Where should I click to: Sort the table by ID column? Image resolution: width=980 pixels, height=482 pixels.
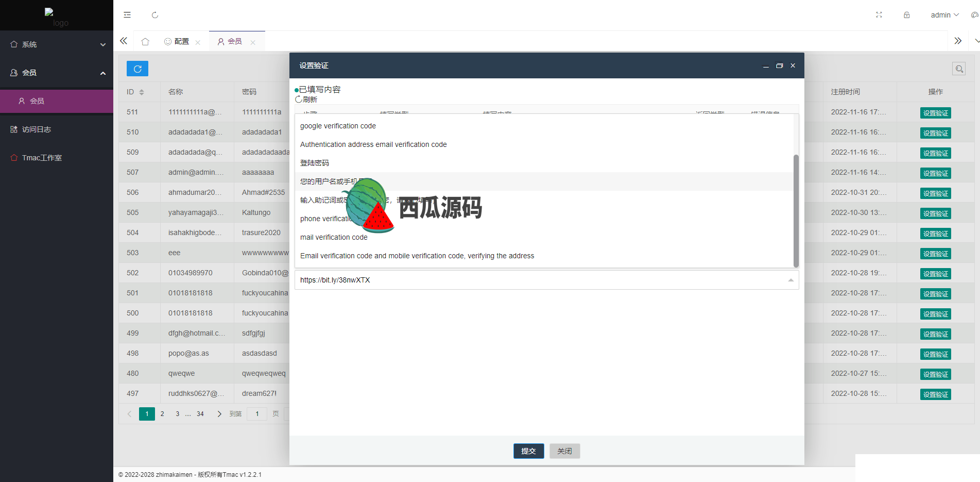point(141,92)
